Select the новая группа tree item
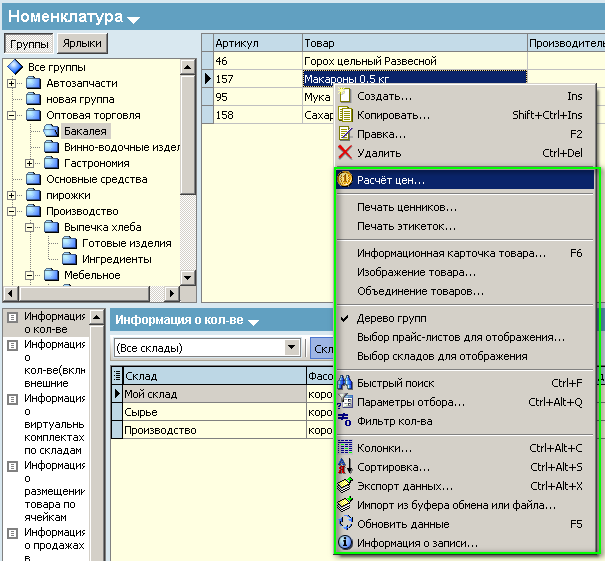This screenshot has width=605, height=561. pos(80,100)
